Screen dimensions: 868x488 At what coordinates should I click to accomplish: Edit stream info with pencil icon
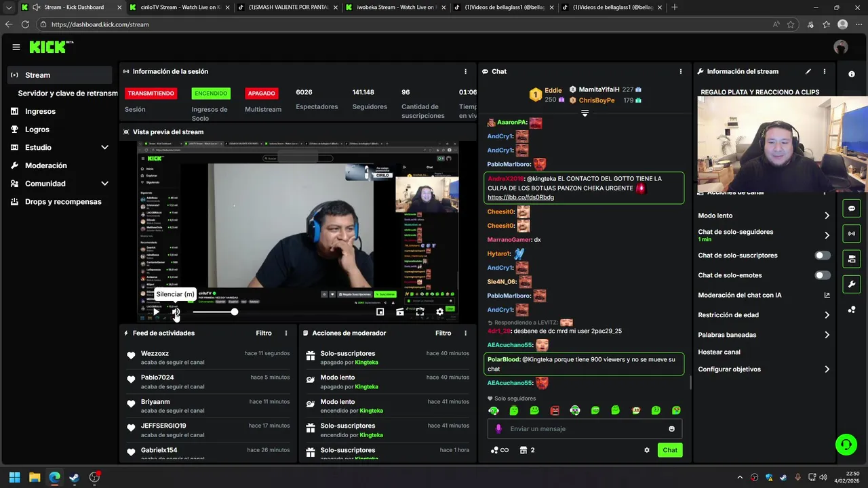click(x=808, y=71)
